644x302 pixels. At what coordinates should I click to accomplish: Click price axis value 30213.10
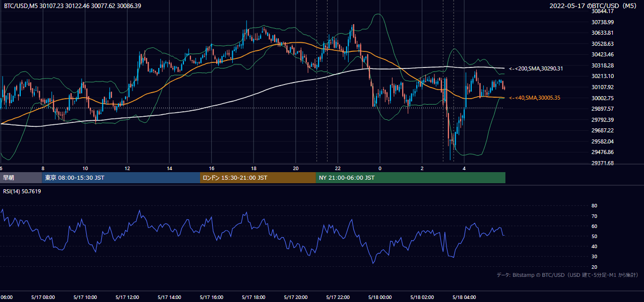603,76
